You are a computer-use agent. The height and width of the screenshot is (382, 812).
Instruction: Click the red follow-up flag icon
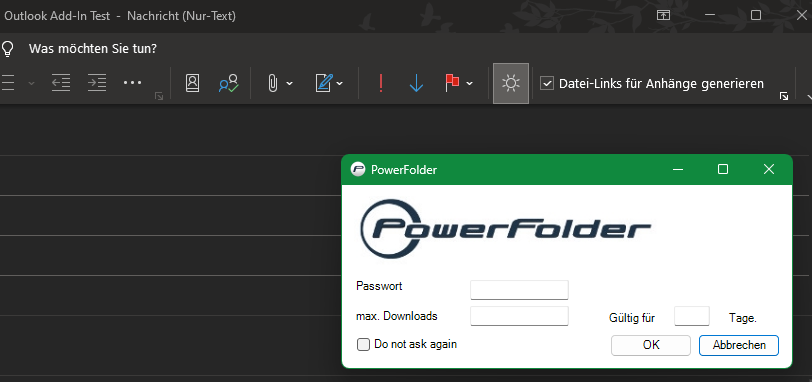[452, 83]
